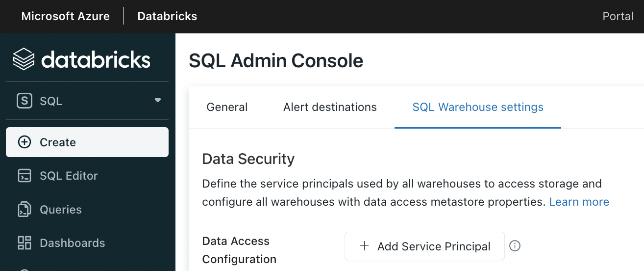Switch to the General tab
Viewport: 644px width, 271px height.
pyautogui.click(x=227, y=107)
